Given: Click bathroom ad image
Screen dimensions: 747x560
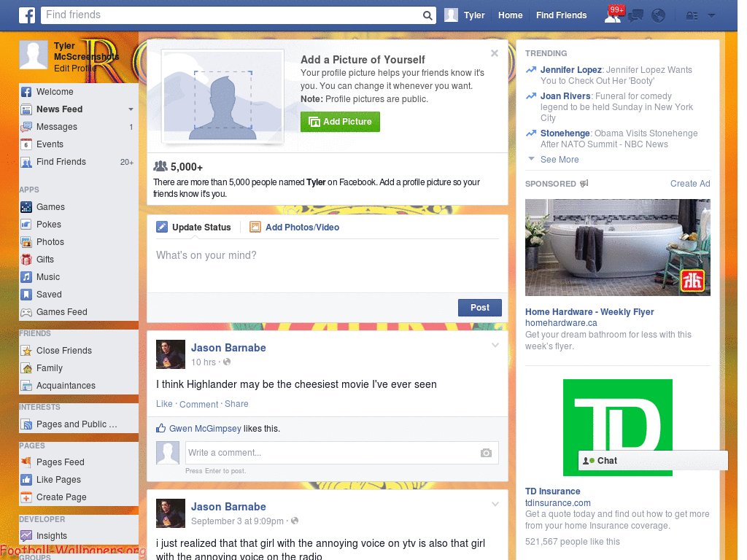Looking at the screenshot, I should tap(617, 248).
